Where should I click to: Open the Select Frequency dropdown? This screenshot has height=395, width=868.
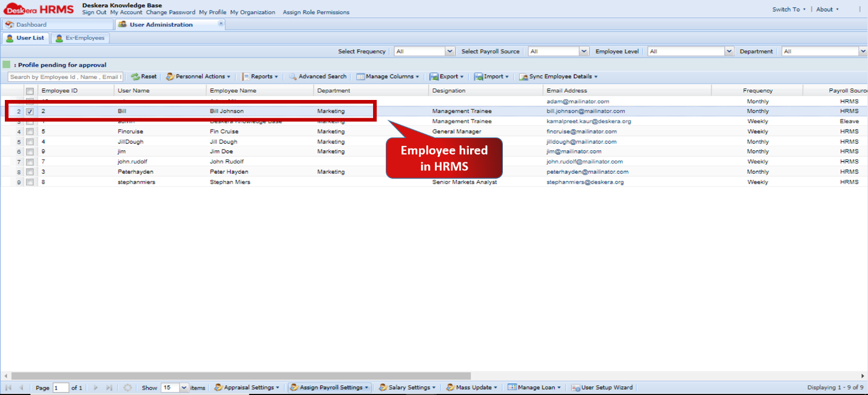click(x=449, y=51)
